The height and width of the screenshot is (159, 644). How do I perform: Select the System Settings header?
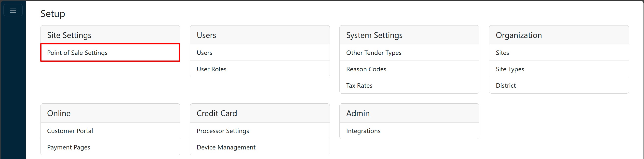374,35
